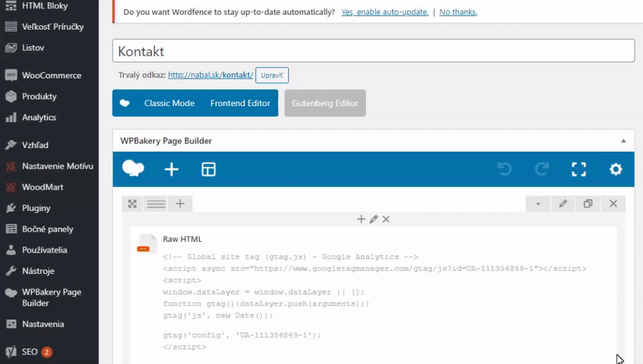Viewport: 643px width, 364px height.
Task: Click the Raw HTML element icon
Action: pyautogui.click(x=146, y=244)
